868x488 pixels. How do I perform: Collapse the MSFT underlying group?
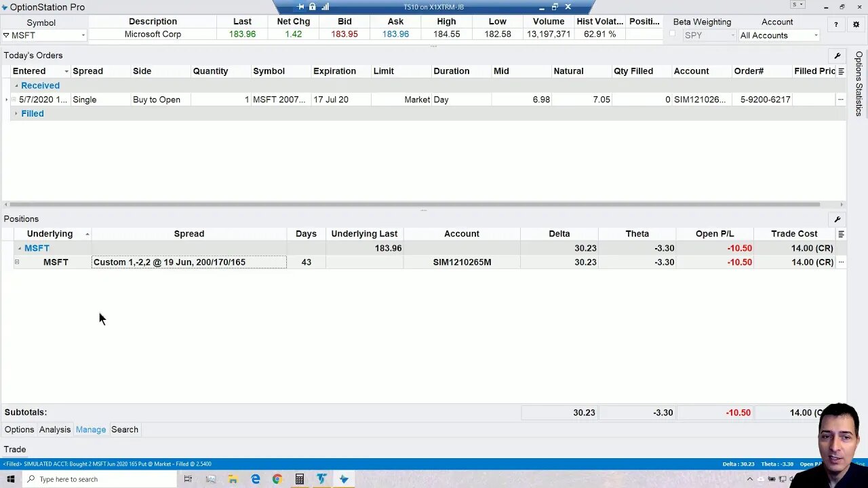click(x=19, y=248)
